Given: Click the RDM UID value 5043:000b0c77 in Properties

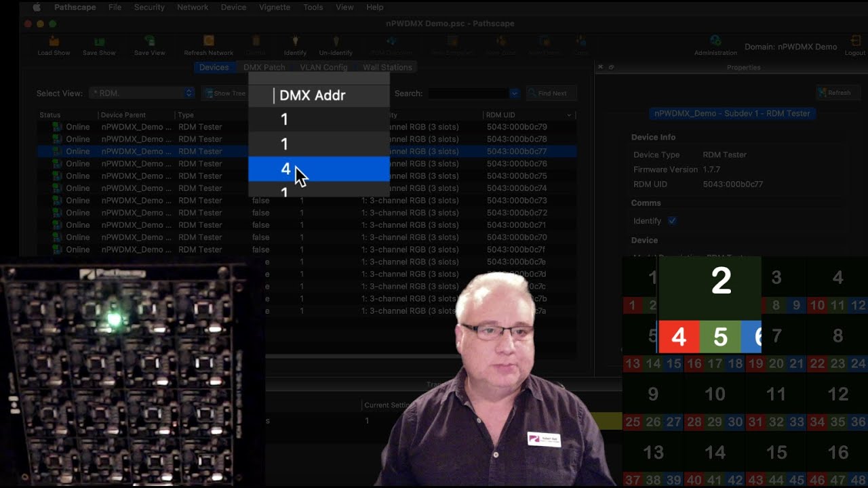Looking at the screenshot, I should [732, 184].
